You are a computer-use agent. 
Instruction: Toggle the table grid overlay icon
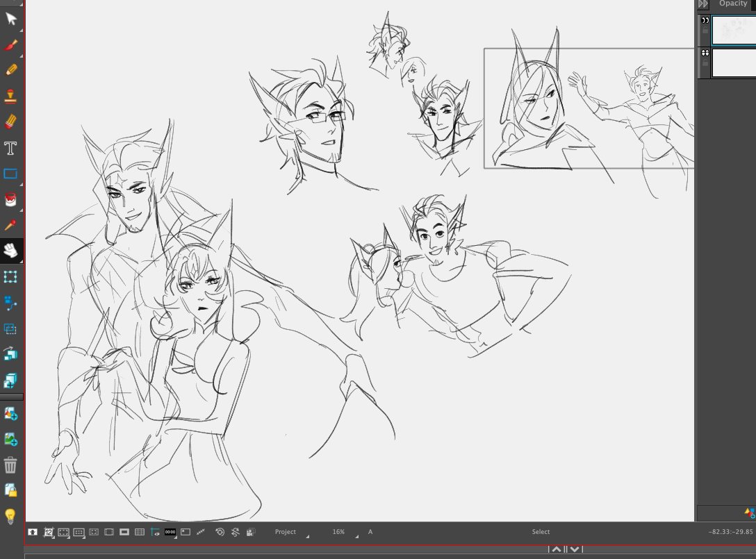pyautogui.click(x=140, y=532)
